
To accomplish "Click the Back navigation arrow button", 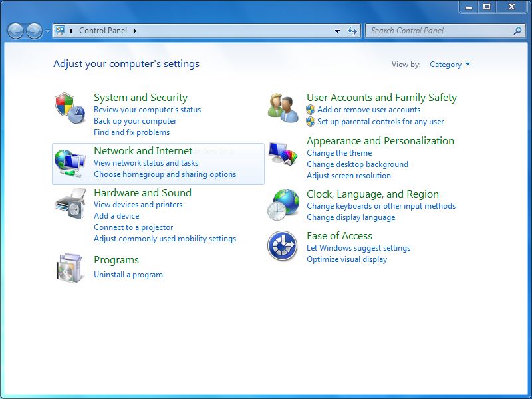I will 15,31.
